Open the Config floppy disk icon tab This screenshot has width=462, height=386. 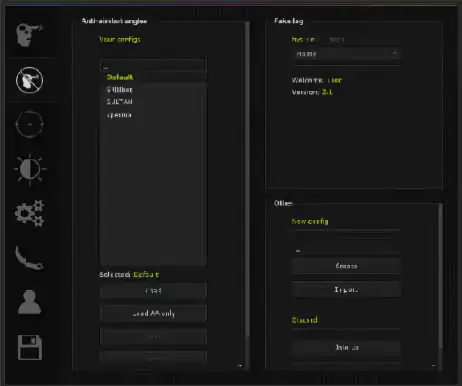[30, 347]
